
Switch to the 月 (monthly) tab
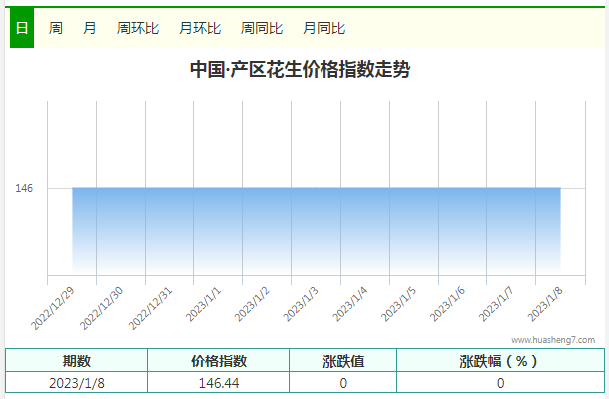90,28
